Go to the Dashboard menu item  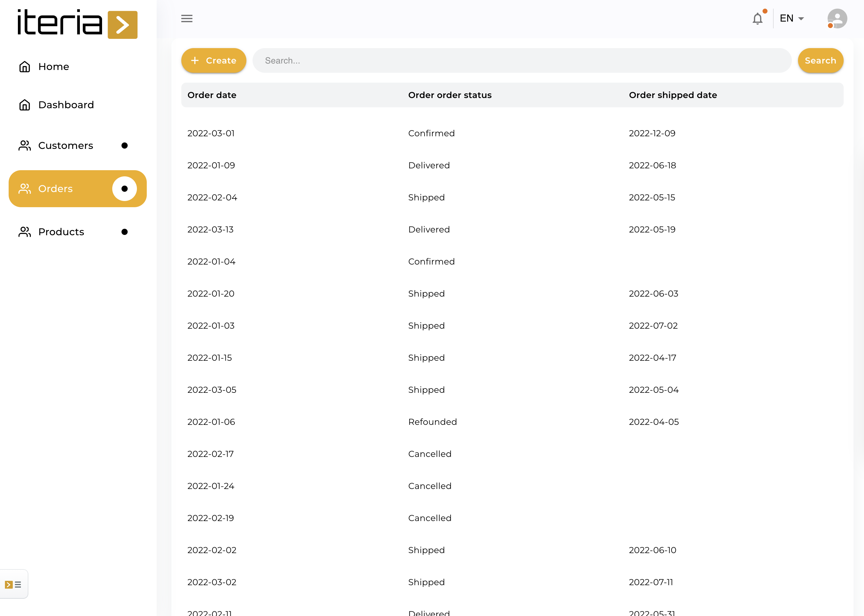pyautogui.click(x=66, y=105)
